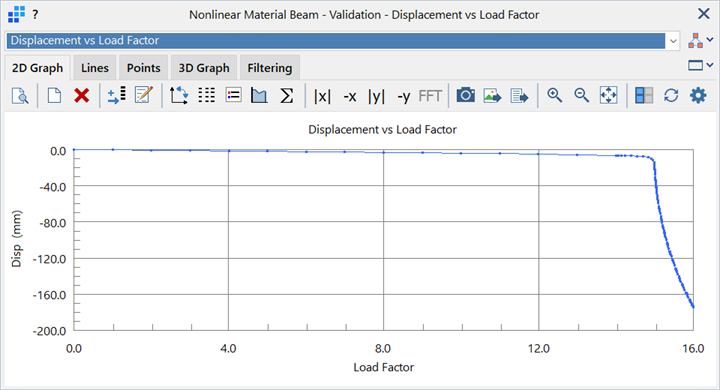
Task: Apply absolute |x| values
Action: [322, 96]
